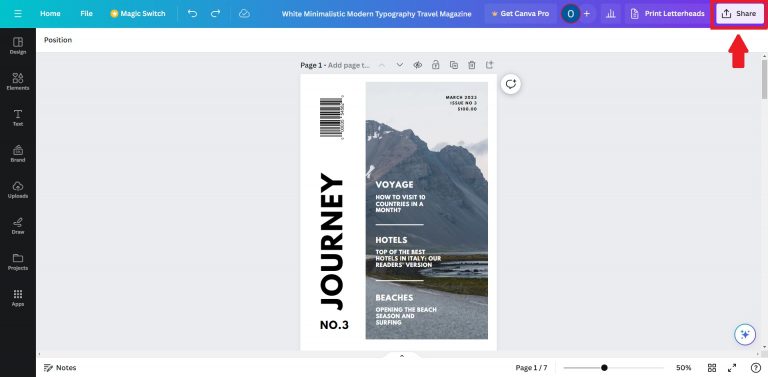768x377 pixels.
Task: Go to Home
Action: tap(50, 14)
